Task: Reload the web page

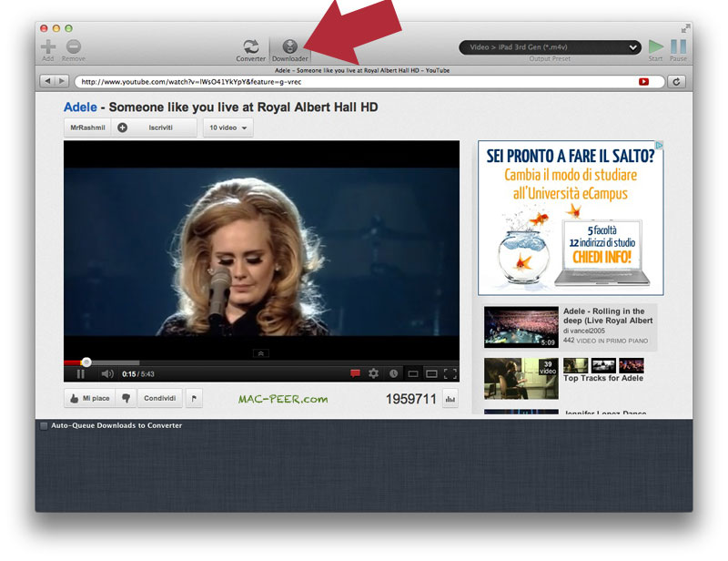Action: pyautogui.click(x=676, y=82)
